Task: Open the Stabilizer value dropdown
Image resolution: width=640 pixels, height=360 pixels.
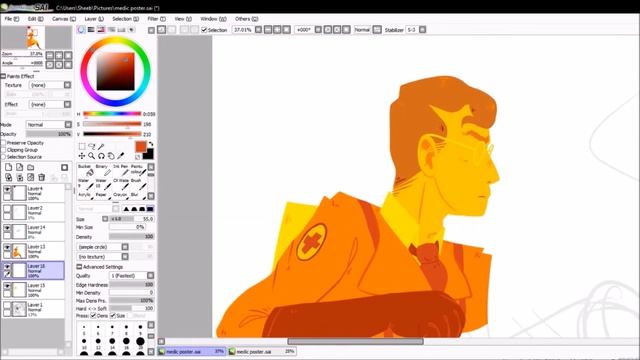Action: tap(422, 30)
